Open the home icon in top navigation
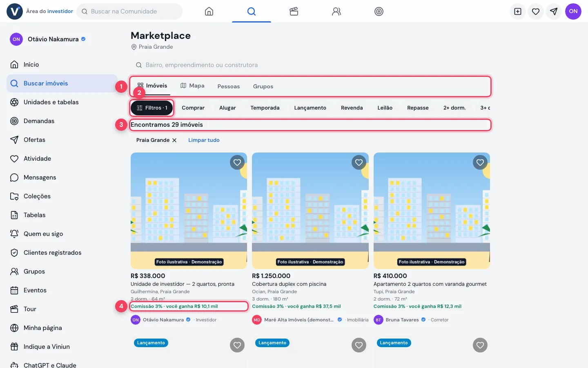 coord(209,11)
